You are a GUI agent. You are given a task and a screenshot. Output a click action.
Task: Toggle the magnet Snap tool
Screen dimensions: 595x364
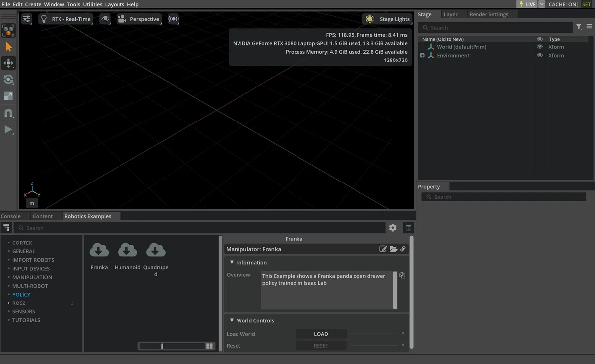click(x=8, y=113)
